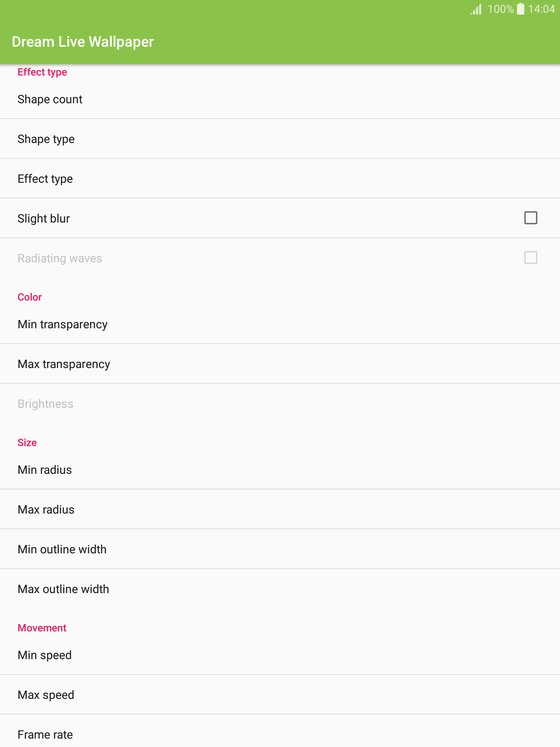Open the Min speed preference

click(x=280, y=655)
